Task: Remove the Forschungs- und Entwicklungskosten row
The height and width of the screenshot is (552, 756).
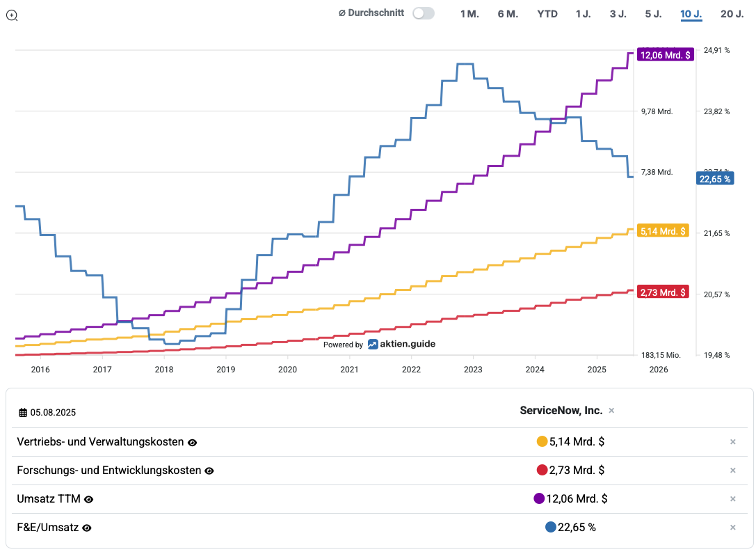Action: 733,471
